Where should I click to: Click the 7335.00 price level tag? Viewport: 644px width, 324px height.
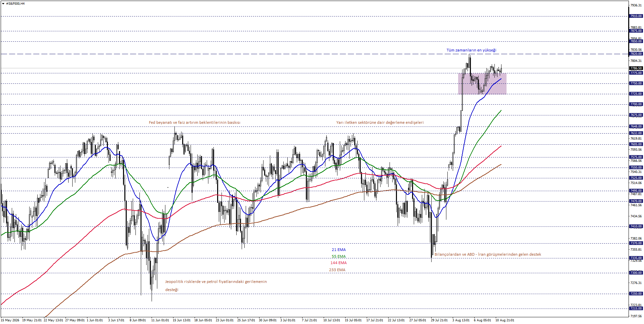pyautogui.click(x=636, y=258)
